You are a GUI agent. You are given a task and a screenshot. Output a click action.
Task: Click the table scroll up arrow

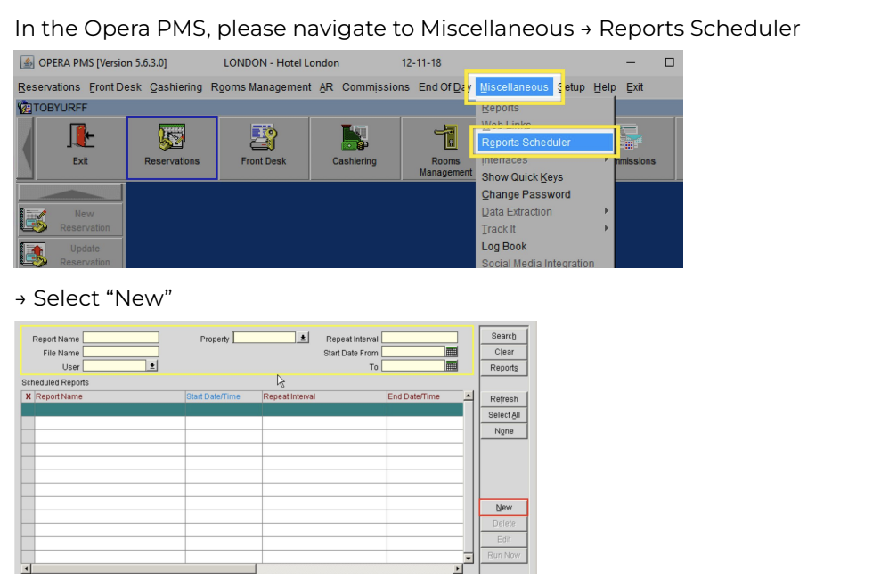(x=469, y=396)
